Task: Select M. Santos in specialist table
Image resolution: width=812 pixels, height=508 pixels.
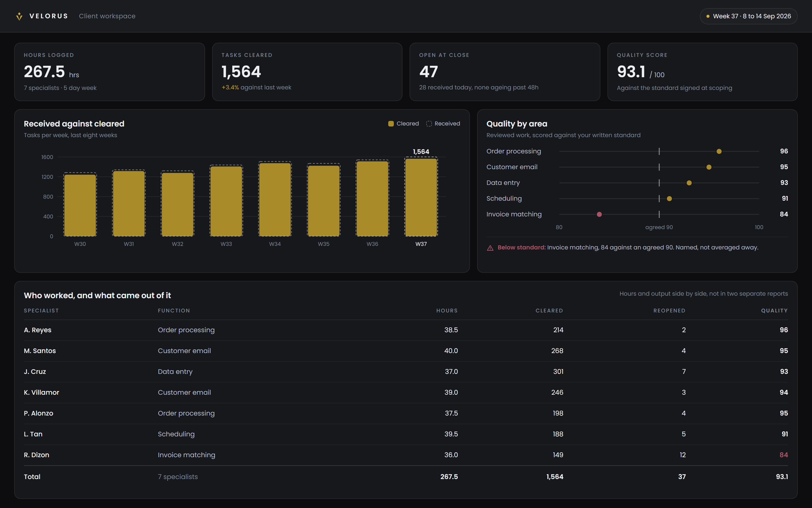Action: tap(40, 351)
